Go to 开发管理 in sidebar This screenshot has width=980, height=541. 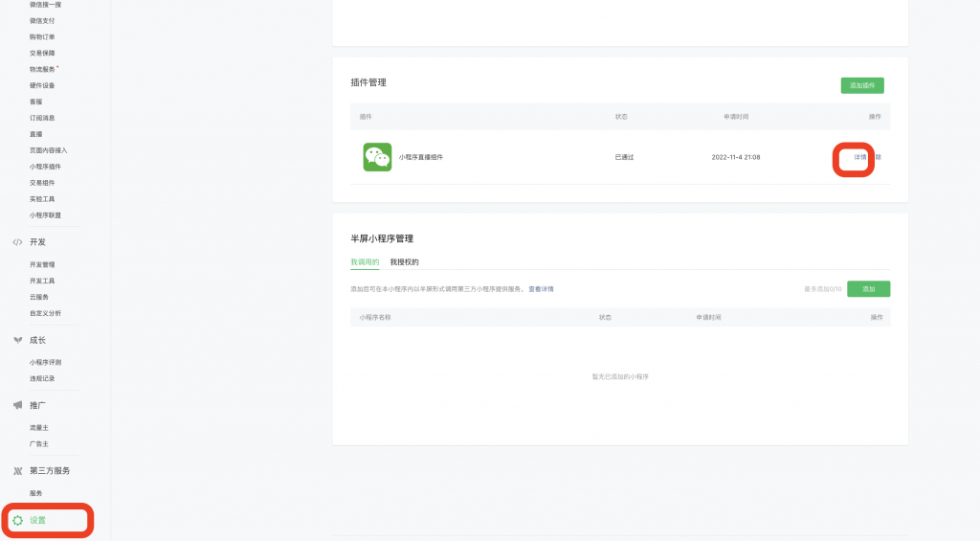pos(42,264)
